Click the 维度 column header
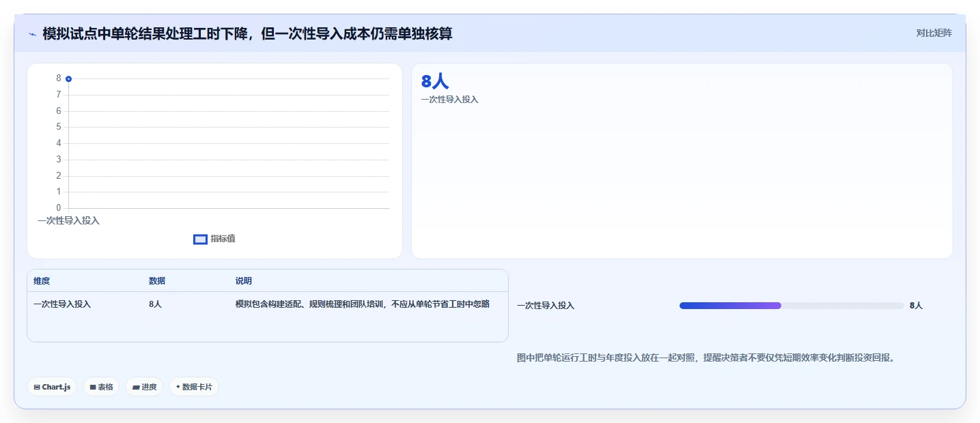This screenshot has height=423, width=980. [x=42, y=281]
